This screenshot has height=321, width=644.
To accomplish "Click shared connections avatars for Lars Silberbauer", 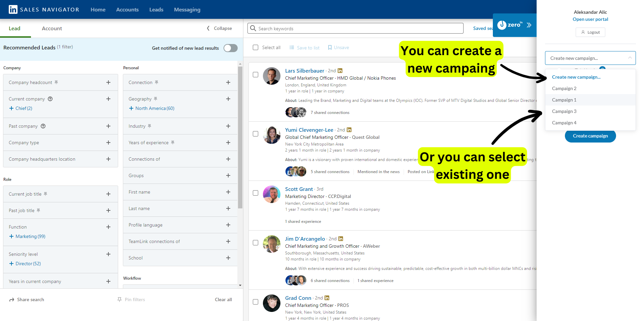I will click(296, 112).
